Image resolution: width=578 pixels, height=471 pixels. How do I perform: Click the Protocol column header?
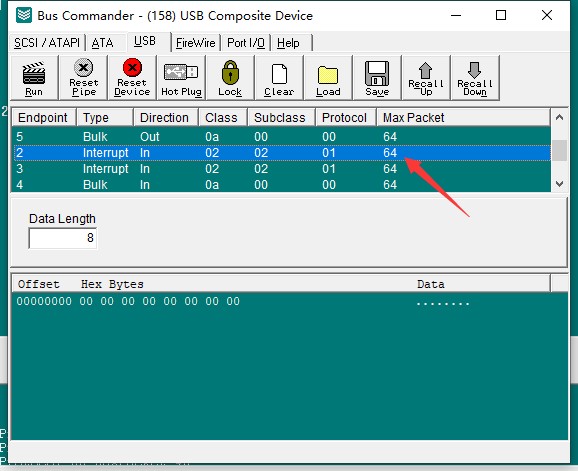pyautogui.click(x=346, y=118)
